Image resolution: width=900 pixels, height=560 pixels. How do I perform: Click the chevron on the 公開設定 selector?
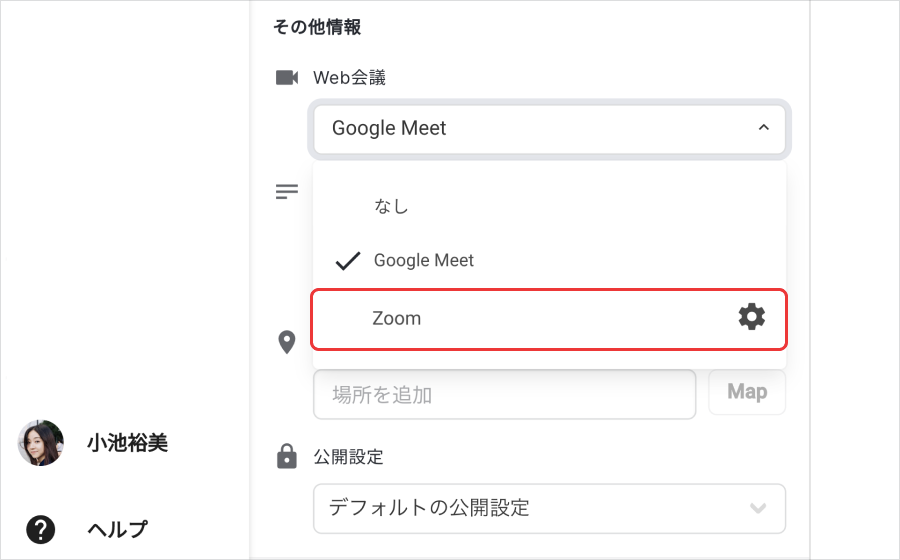click(x=758, y=508)
